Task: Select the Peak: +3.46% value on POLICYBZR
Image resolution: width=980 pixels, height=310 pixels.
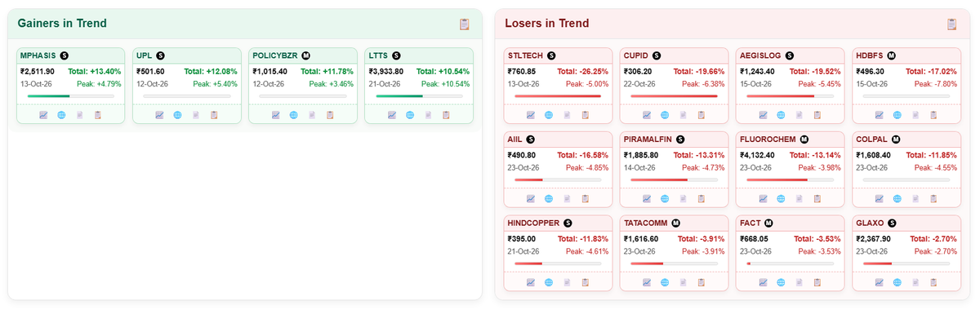Action: click(331, 84)
